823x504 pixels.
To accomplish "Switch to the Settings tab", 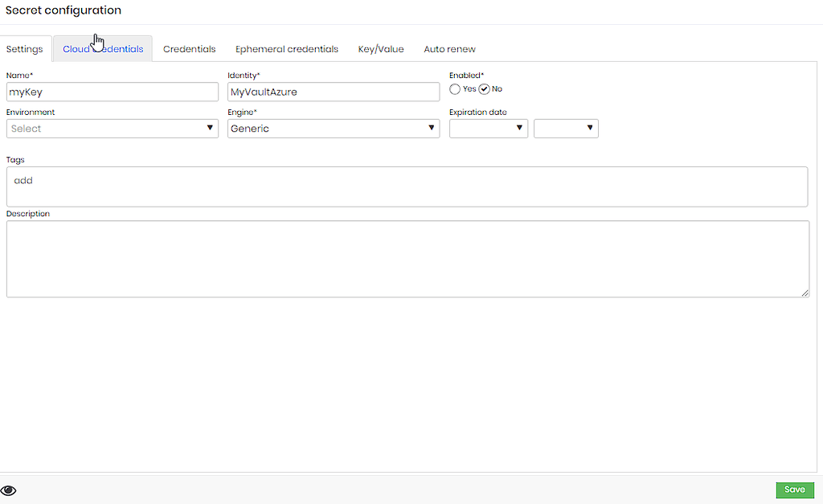I will point(25,49).
